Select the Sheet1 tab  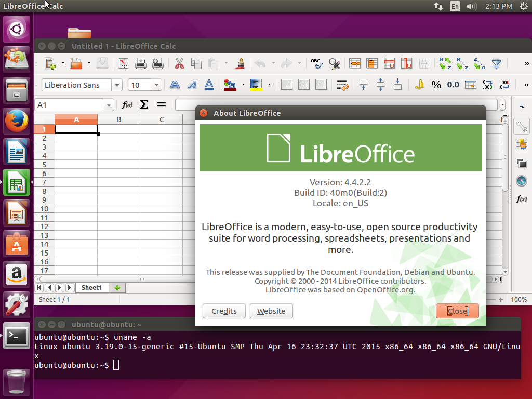click(91, 288)
